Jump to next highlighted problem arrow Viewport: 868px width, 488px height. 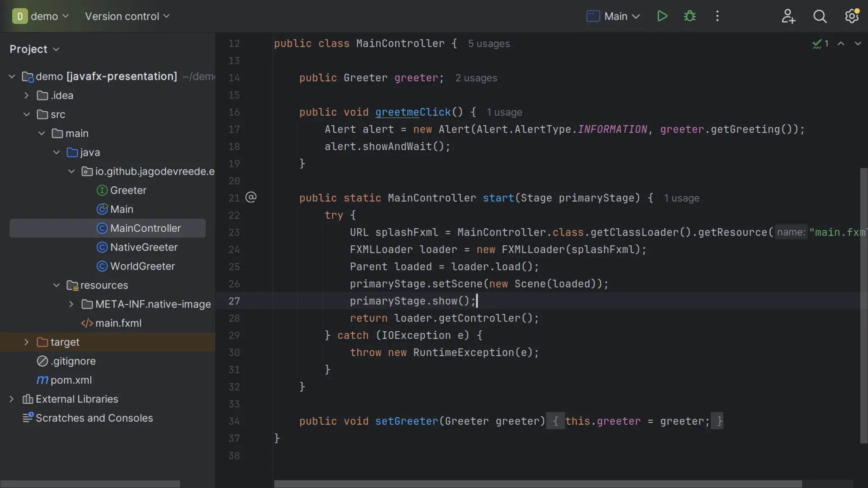point(857,44)
